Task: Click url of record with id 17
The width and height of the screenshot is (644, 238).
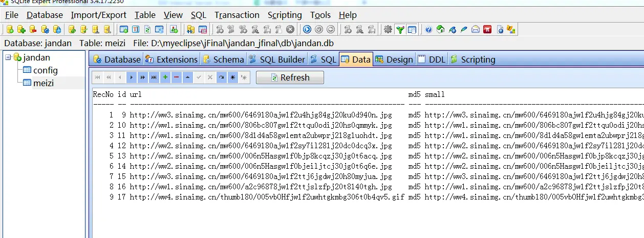Action: (267, 197)
